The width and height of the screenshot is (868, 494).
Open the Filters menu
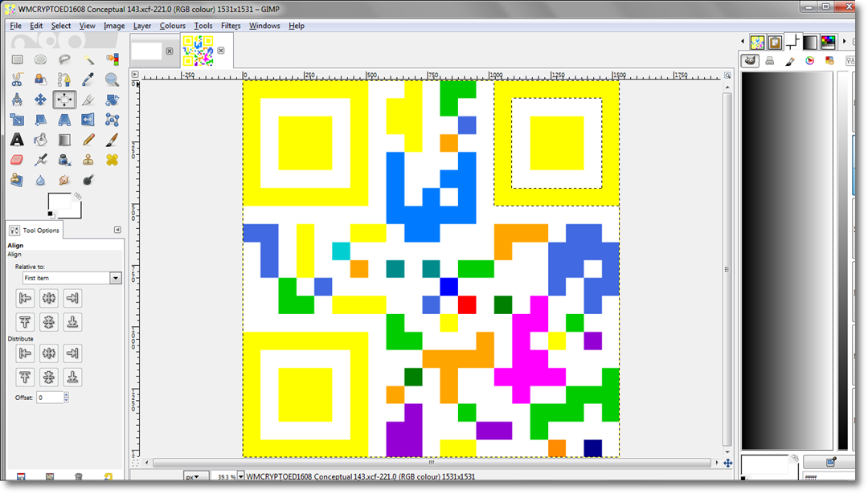pyautogui.click(x=231, y=26)
